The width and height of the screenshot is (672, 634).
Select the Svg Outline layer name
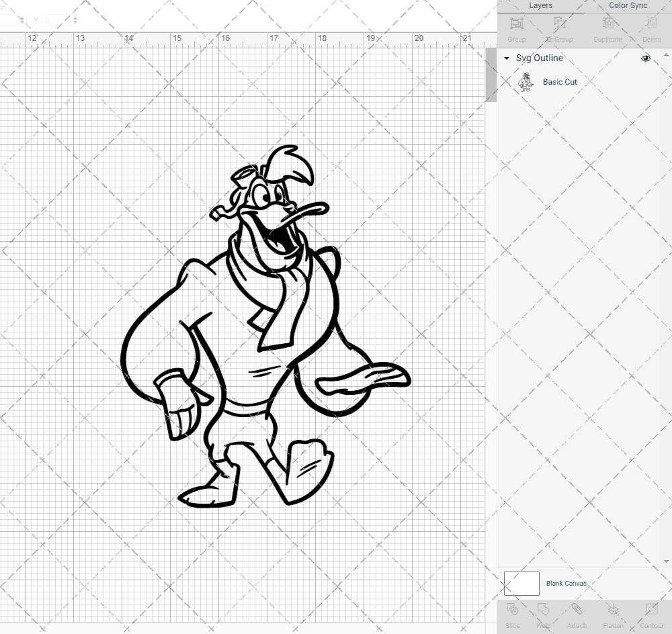[x=539, y=58]
